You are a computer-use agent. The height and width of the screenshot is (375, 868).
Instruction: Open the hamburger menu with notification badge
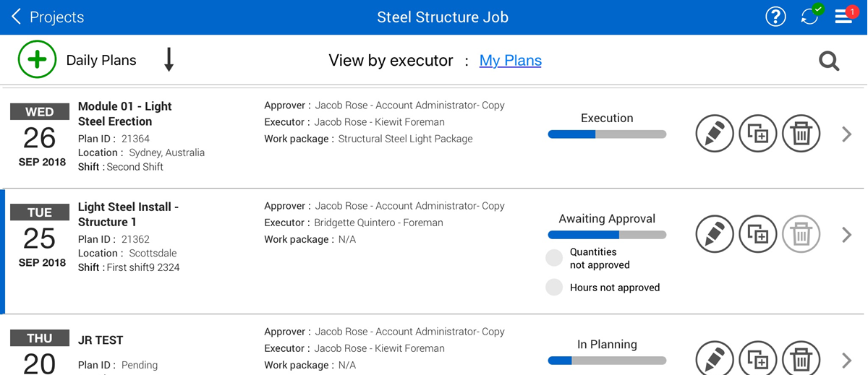click(843, 17)
